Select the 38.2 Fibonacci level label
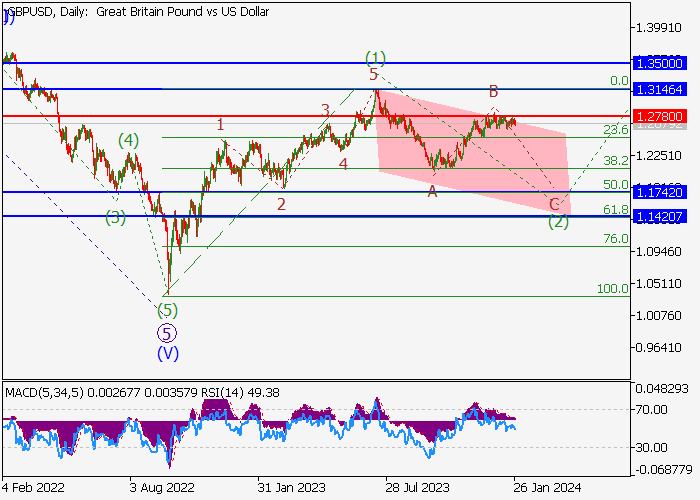Screen dimensions: 700x500 pos(616,161)
